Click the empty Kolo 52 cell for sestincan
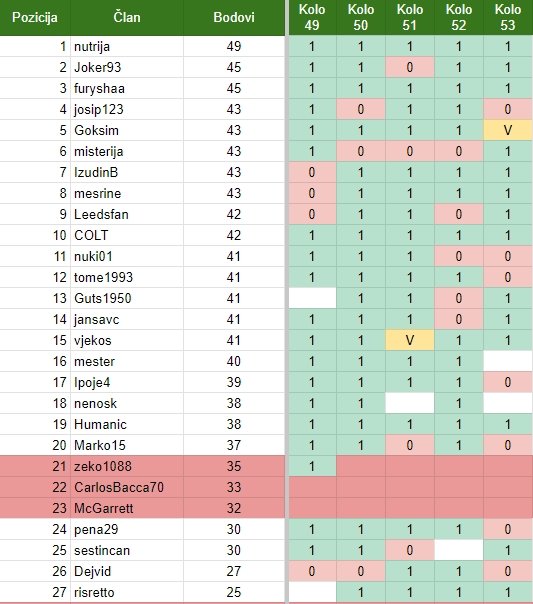533x604 pixels. [459, 550]
